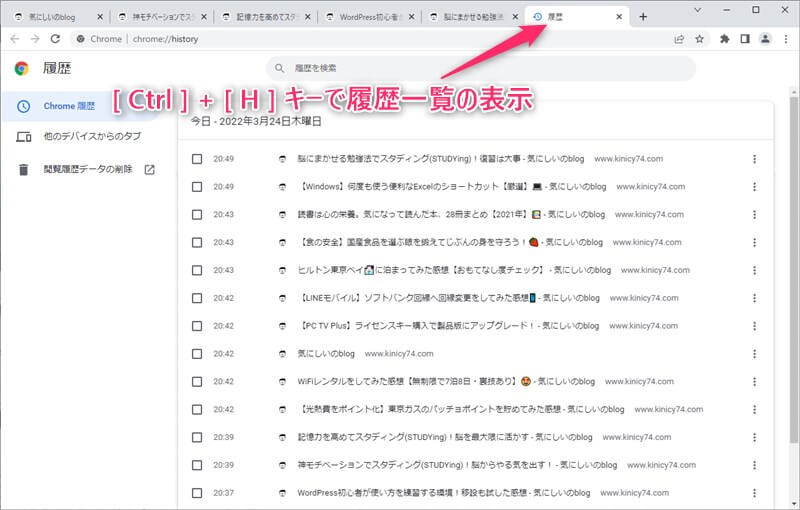Viewport: 800px width, 510px height.
Task: Click the Chrome logo beside 履歴 heading
Action: click(22, 68)
